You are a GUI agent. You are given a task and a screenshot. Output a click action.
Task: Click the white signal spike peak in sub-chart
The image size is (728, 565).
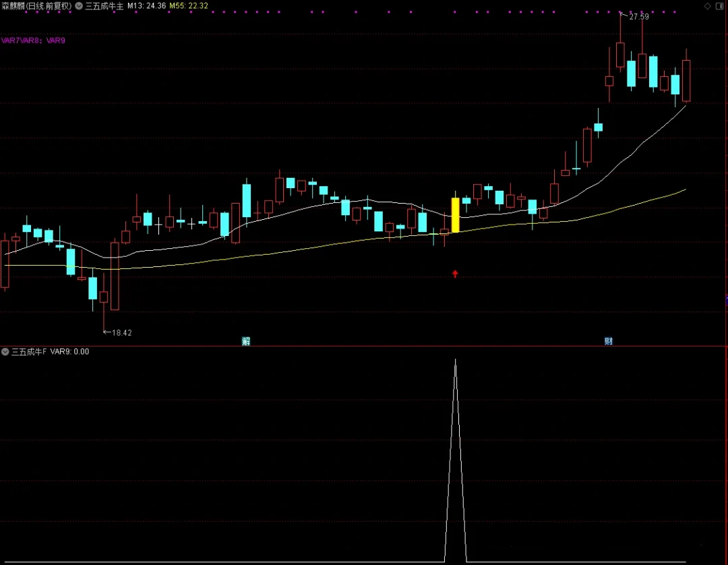point(456,361)
